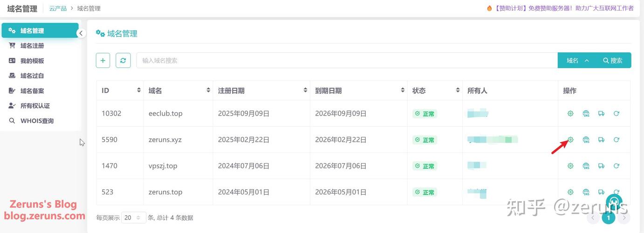Click the 正常 status badge for eeclub.top

point(425,114)
